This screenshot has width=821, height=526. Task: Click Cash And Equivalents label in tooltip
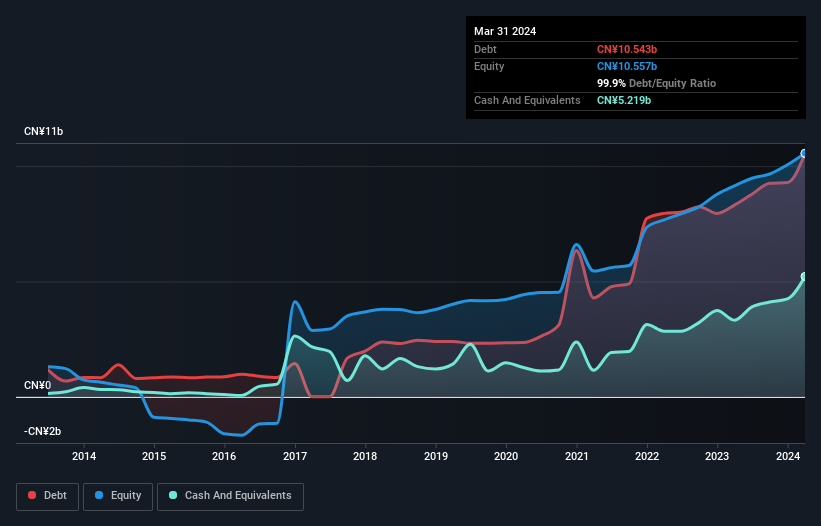click(527, 100)
